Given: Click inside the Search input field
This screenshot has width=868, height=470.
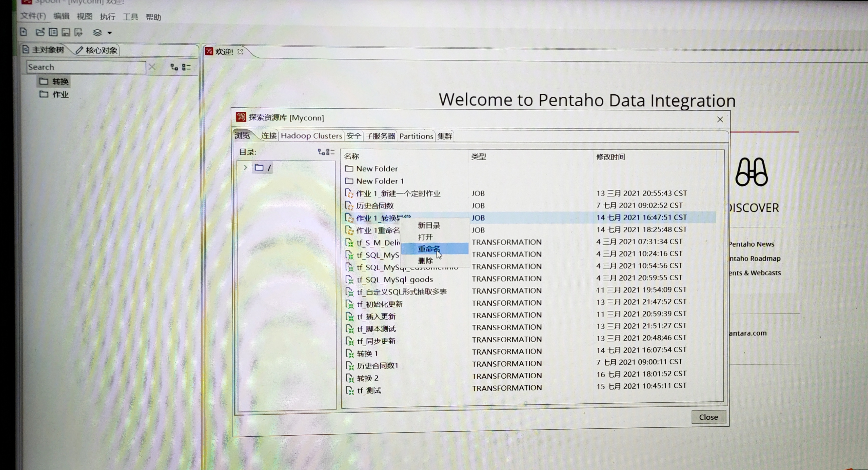Looking at the screenshot, I should (86, 67).
